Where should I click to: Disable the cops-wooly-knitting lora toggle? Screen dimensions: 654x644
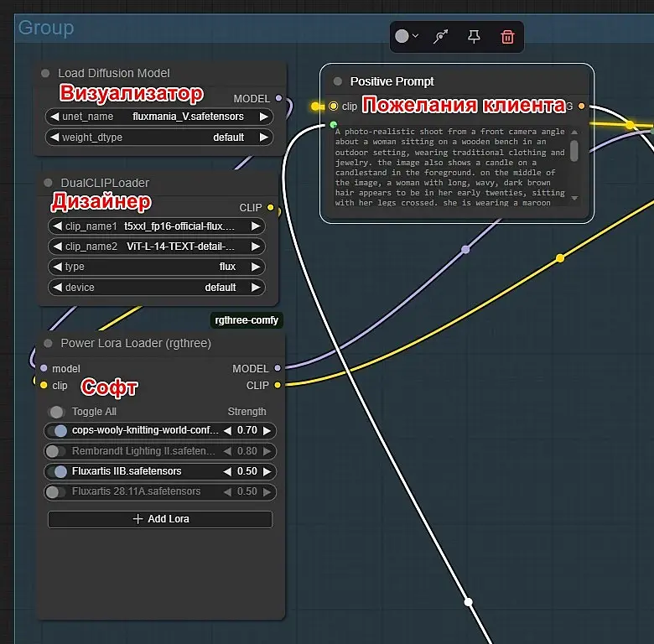tap(57, 431)
